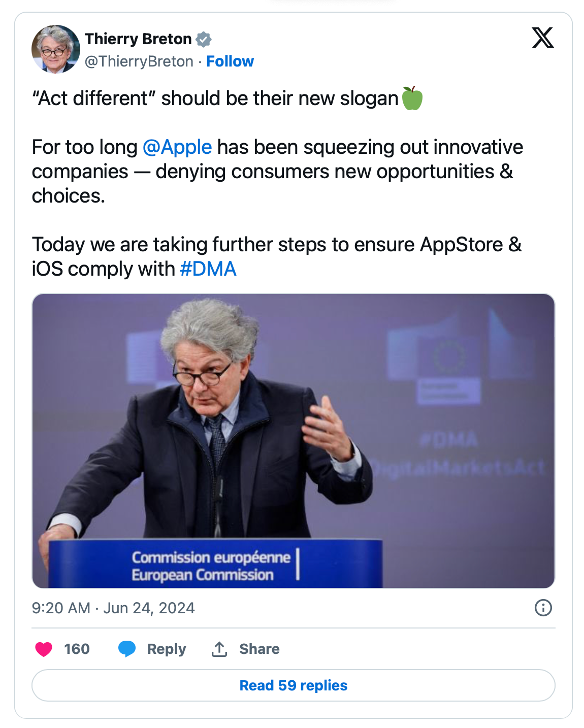Image resolution: width=584 pixels, height=728 pixels.
Task: Click the tweet's first line "Act different" text
Action: click(x=214, y=98)
